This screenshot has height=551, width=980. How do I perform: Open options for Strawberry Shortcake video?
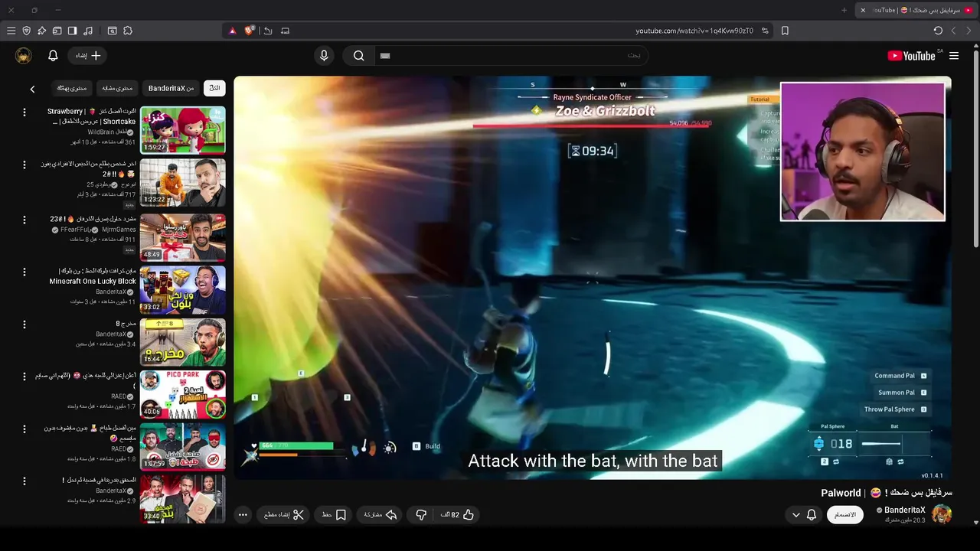click(24, 112)
